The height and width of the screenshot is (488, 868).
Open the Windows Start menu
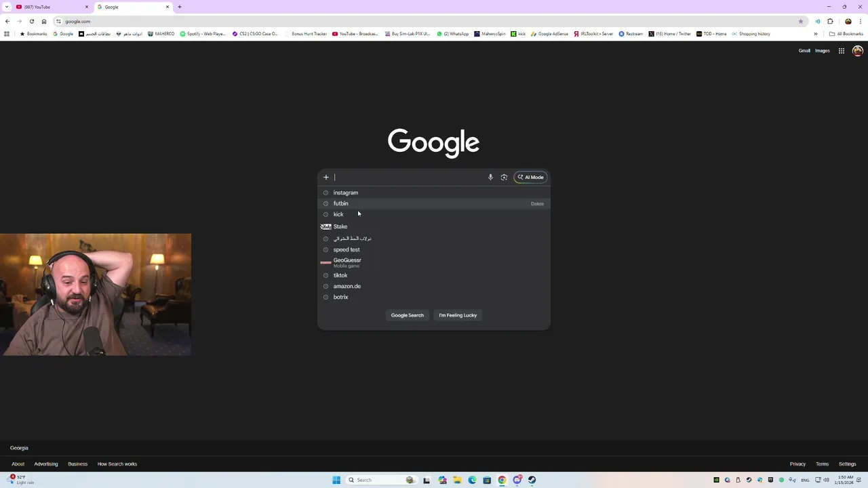pyautogui.click(x=336, y=480)
